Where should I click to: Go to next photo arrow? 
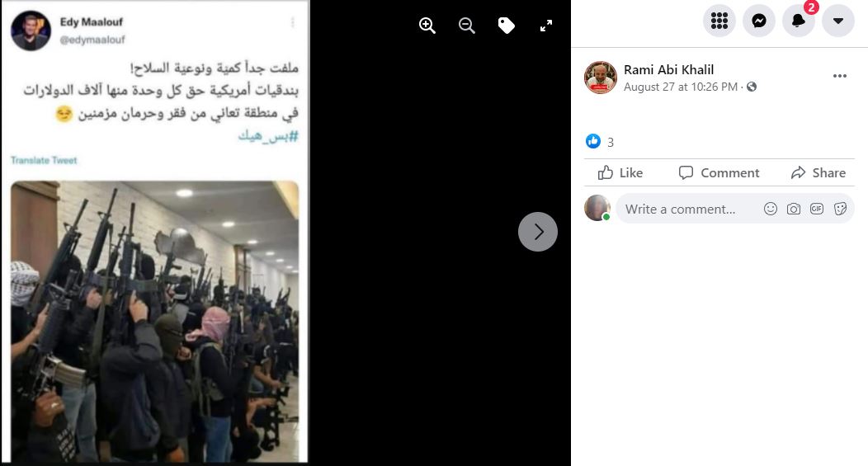coord(537,232)
